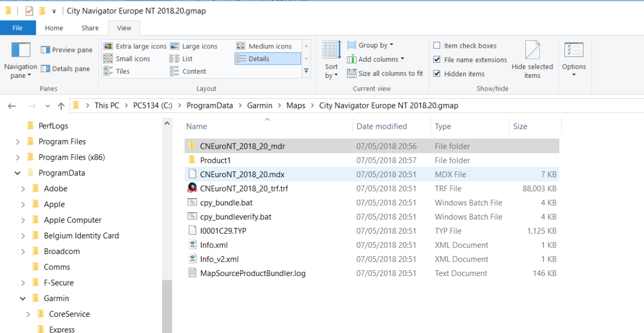This screenshot has height=333, width=644.
Task: Sort by the Name column header
Action: tap(268, 126)
